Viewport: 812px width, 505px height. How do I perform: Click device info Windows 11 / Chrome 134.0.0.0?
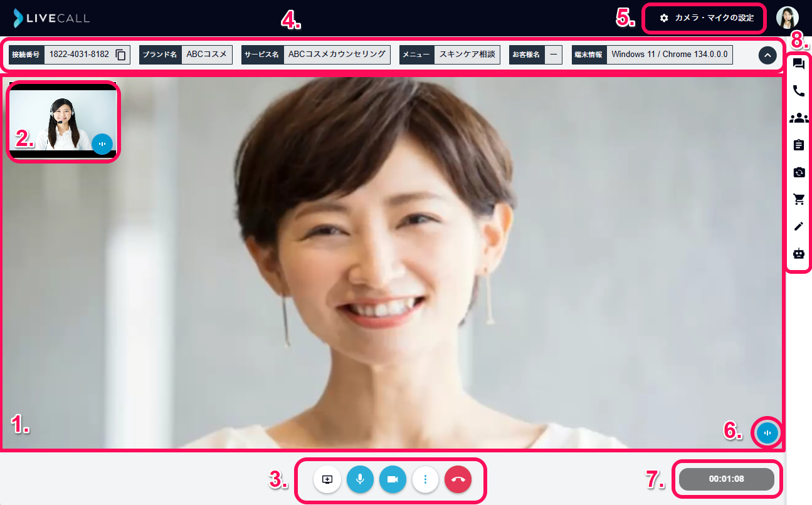tap(670, 55)
